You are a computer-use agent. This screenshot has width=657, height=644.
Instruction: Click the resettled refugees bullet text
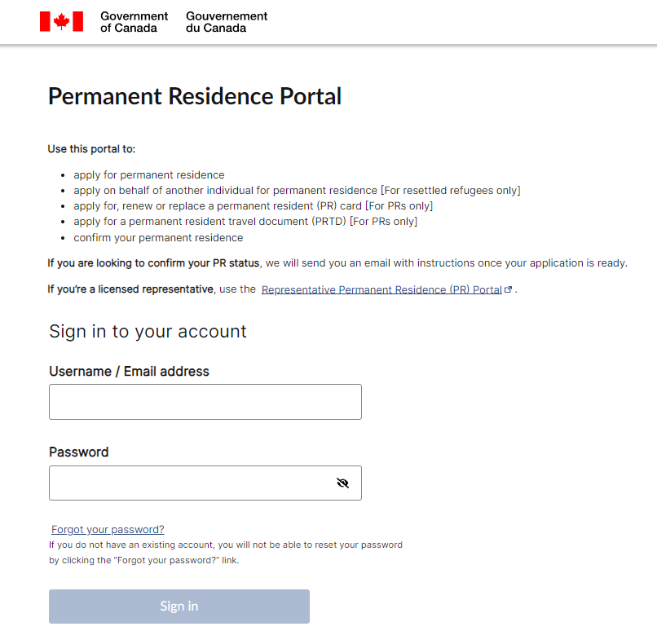pos(297,191)
